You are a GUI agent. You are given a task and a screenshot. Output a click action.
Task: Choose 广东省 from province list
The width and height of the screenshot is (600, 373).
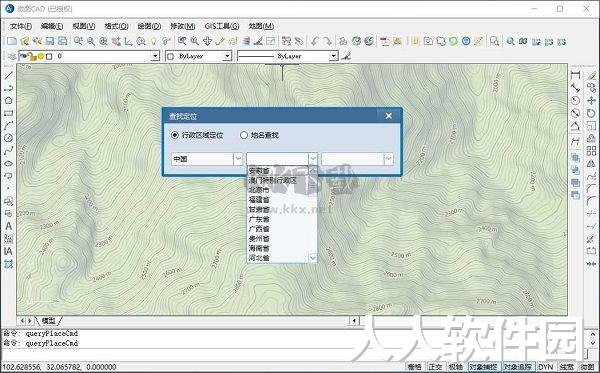[x=259, y=219]
